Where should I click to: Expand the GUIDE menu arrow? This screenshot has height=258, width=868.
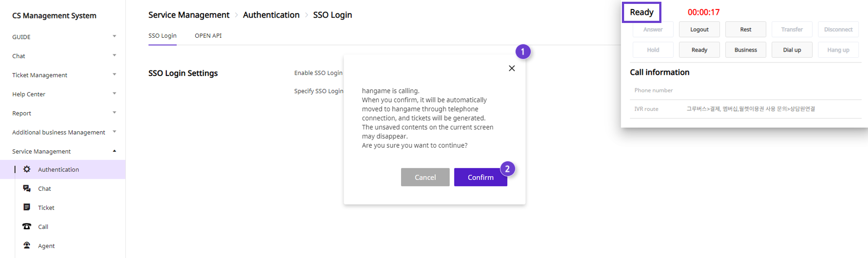click(115, 36)
